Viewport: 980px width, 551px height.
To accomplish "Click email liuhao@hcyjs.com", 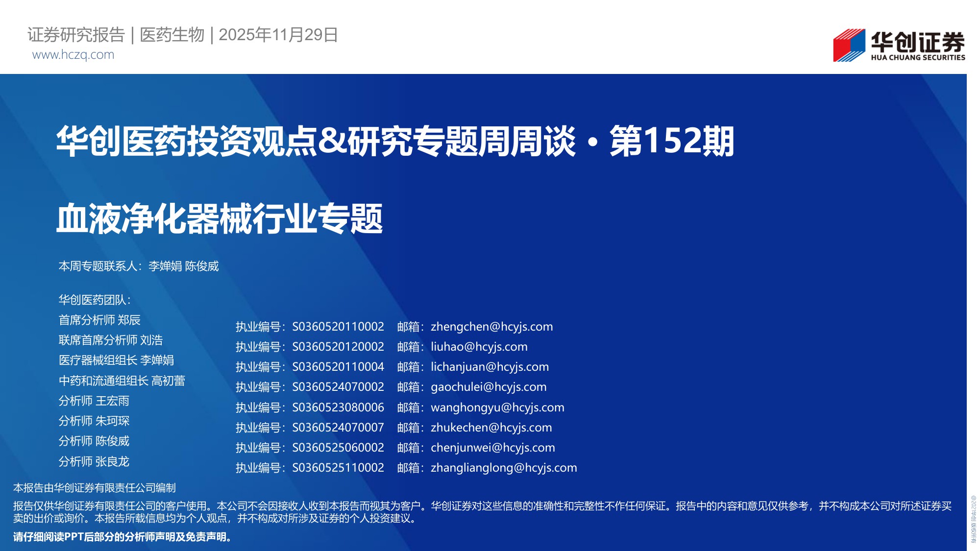I will coord(479,347).
